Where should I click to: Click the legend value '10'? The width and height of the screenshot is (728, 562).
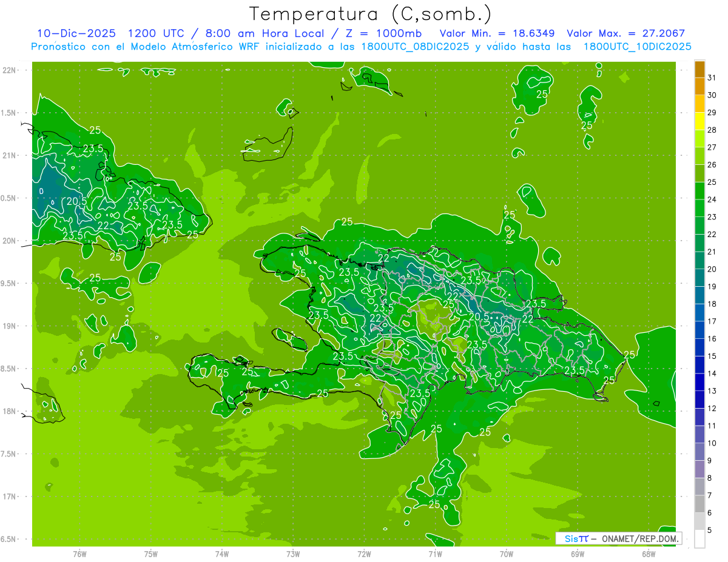pos(712,443)
